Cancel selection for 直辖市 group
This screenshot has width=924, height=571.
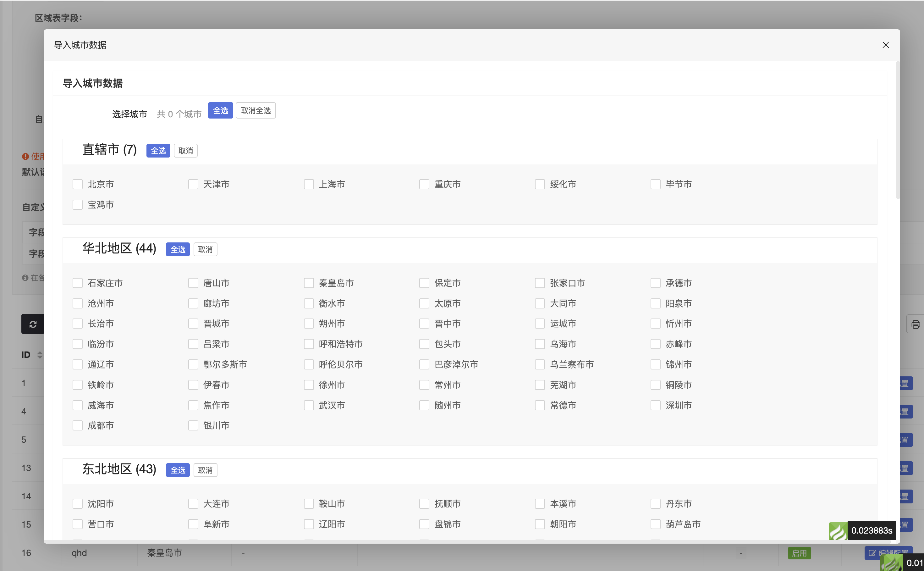(185, 151)
